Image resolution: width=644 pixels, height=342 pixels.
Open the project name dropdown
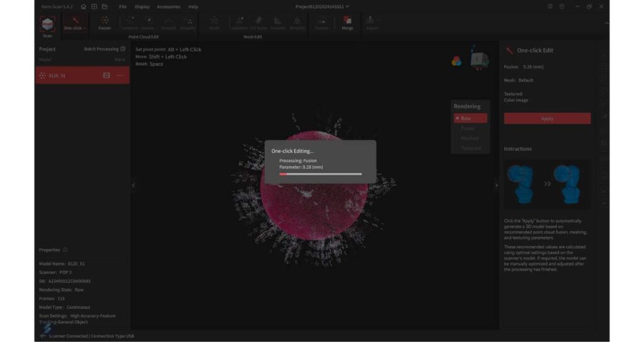(322, 6)
